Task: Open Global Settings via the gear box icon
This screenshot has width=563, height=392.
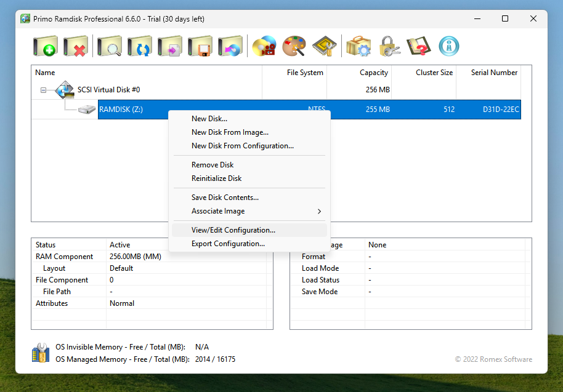Action: tap(358, 46)
